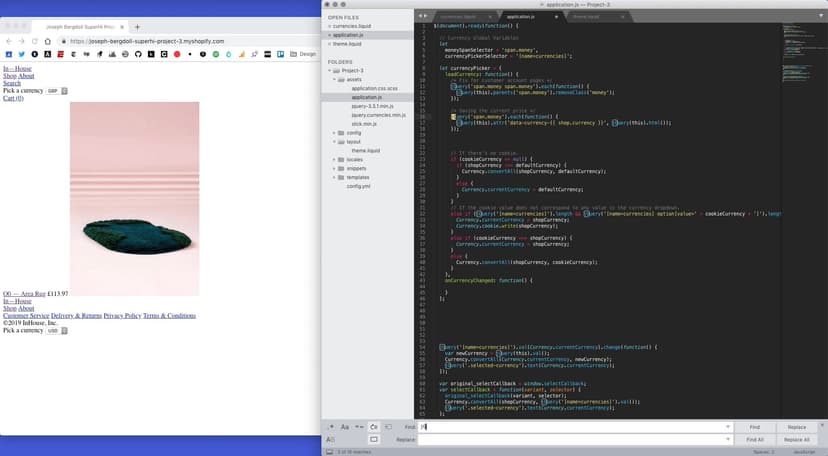Viewport: 828px width, 456px height.
Task: Click the browser reload icon
Action: pos(34,41)
